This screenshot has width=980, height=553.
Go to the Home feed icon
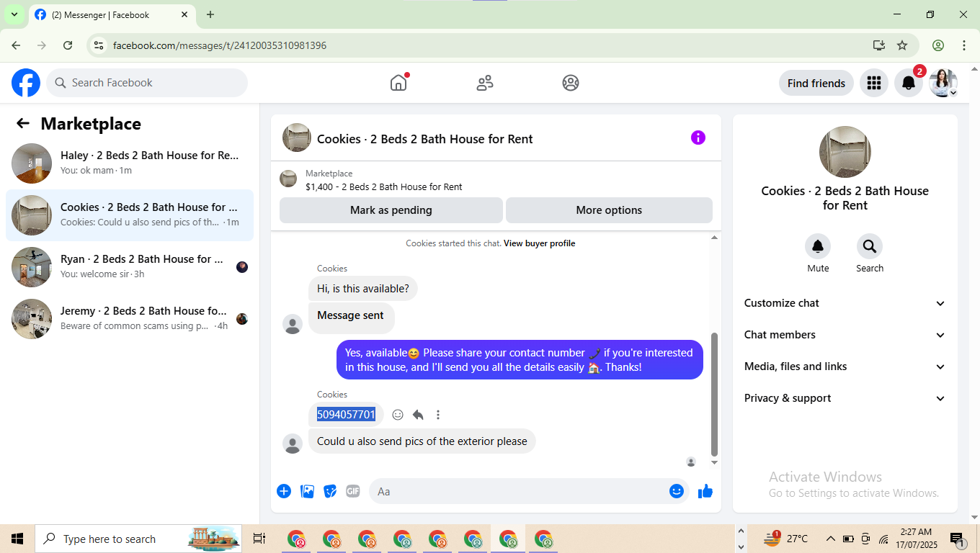pos(398,83)
